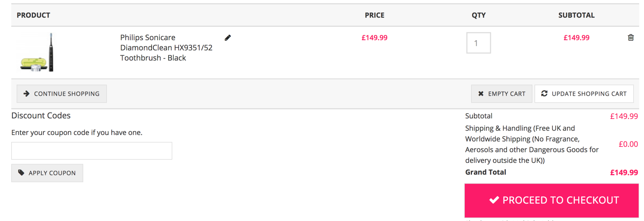Click the SUBTOTAL column header
Image resolution: width=644 pixels, height=221 pixels.
pyautogui.click(x=576, y=15)
